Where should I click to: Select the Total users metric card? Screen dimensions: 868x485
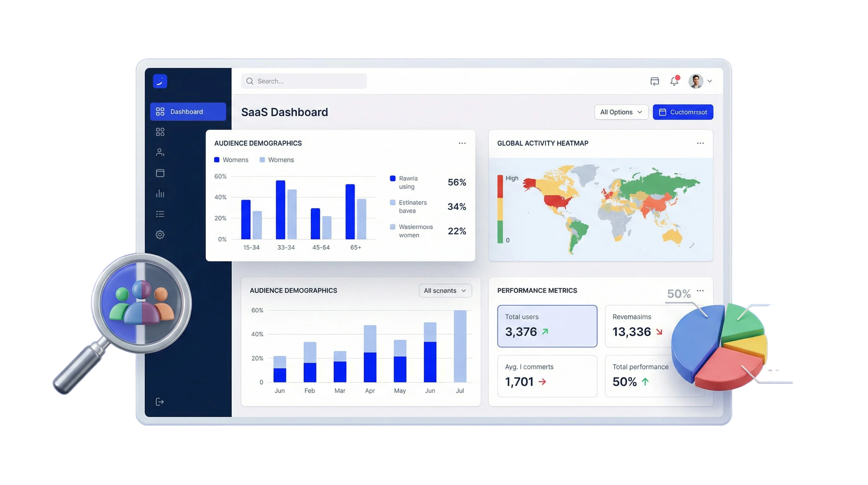[x=547, y=326]
